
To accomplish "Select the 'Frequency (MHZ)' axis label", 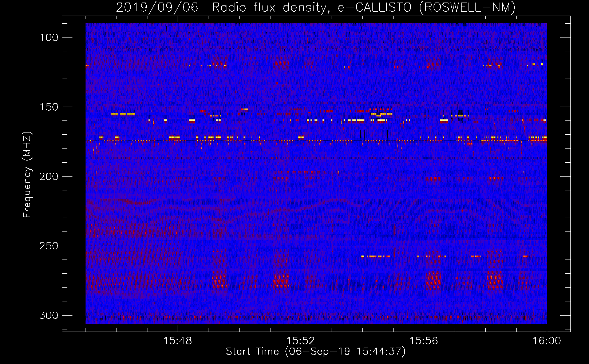I will (x=27, y=174).
